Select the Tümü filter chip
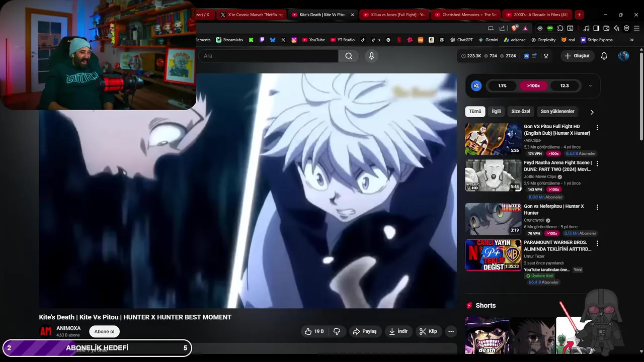Screen dimensions: 644x362 tap(475, 111)
